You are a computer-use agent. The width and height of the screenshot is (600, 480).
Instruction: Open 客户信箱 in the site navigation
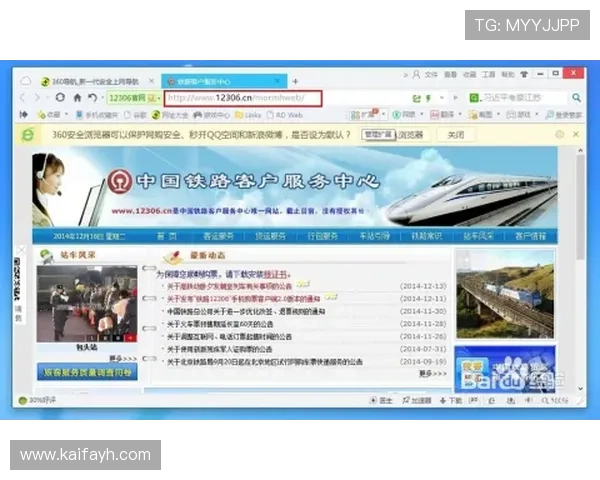pyautogui.click(x=530, y=236)
